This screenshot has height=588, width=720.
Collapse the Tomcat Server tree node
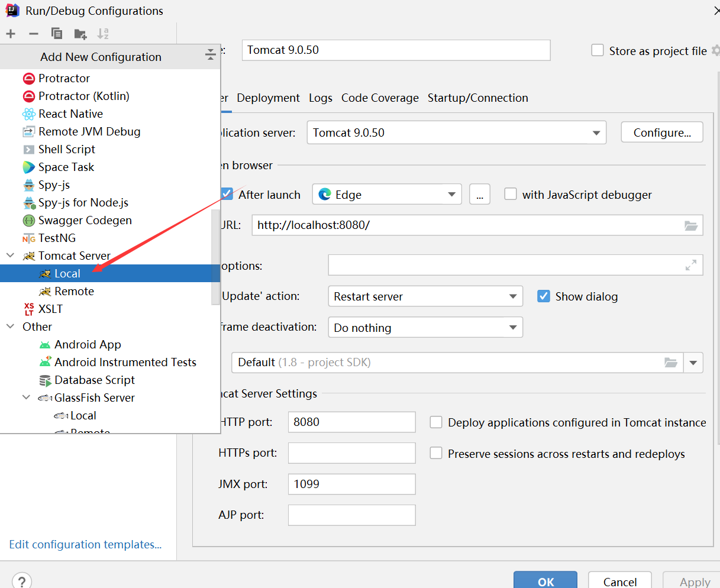(10, 256)
